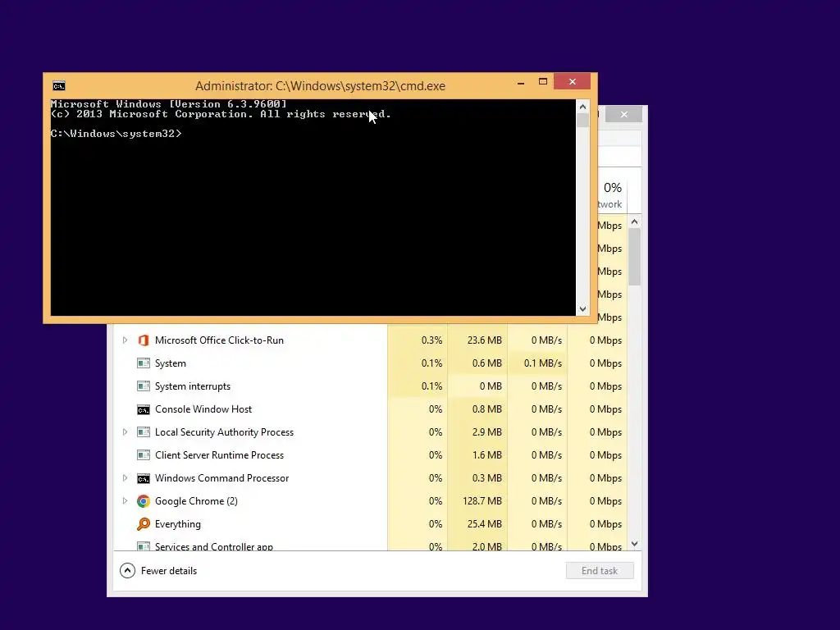This screenshot has height=630, width=840.
Task: Select the System interrupts row name
Action: [192, 386]
